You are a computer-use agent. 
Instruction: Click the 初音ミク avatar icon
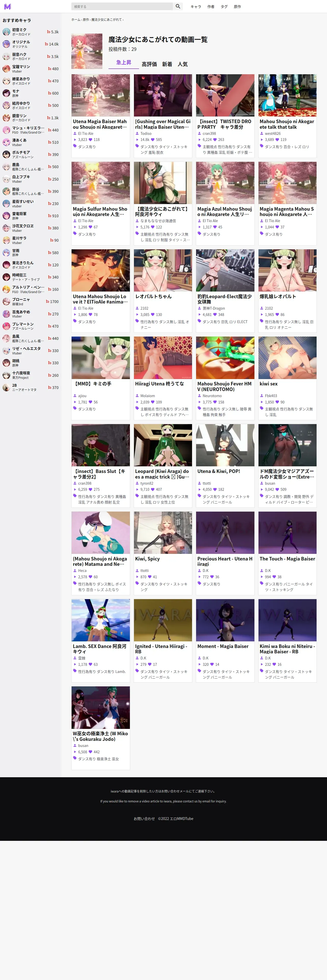coord(6,32)
